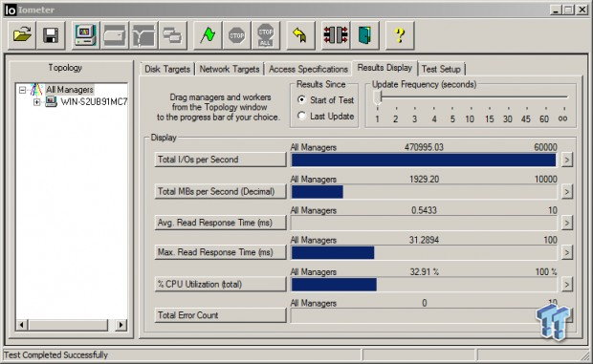This screenshot has height=364, width=593.
Task: Open details arrow for Total MBs per Second
Action: coord(566,192)
